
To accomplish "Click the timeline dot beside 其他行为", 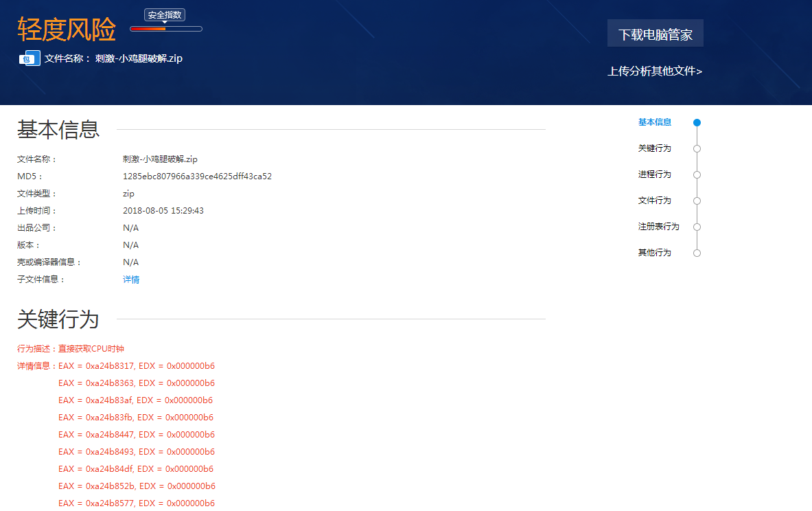I will click(x=697, y=253).
